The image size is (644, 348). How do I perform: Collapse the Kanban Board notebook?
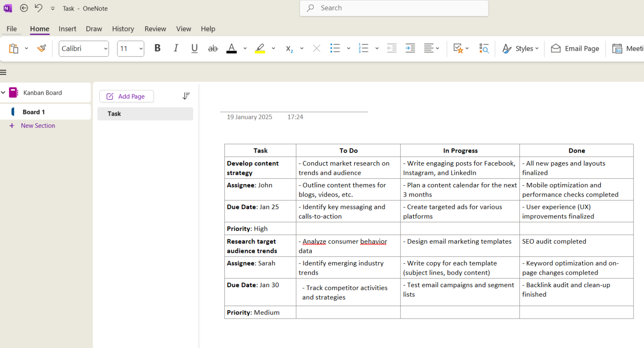pos(3,92)
